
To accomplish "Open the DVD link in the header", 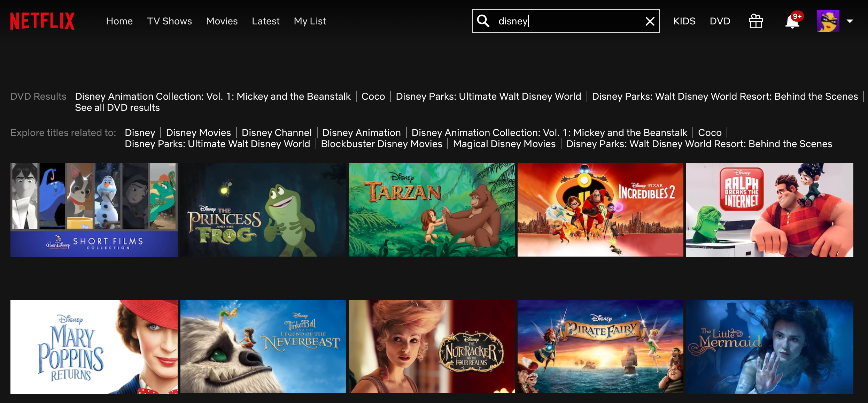I will (720, 21).
